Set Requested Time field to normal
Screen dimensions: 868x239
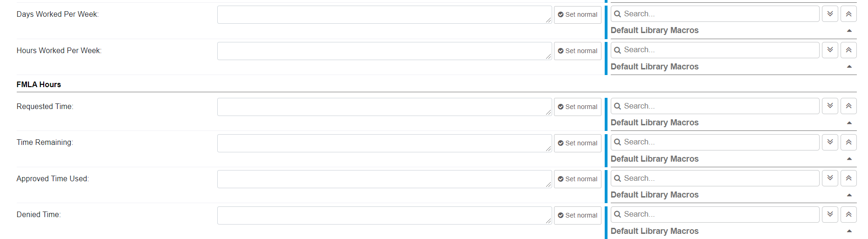tap(577, 107)
